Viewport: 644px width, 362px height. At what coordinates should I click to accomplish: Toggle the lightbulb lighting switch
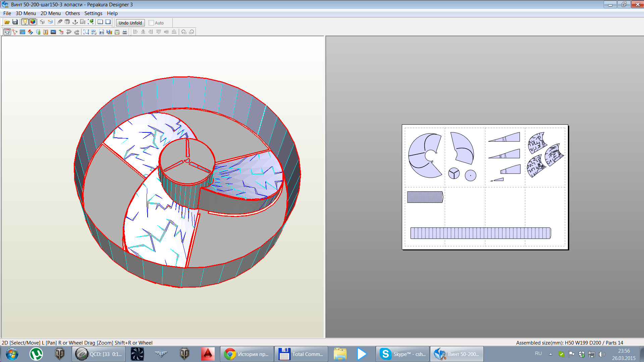(x=25, y=22)
